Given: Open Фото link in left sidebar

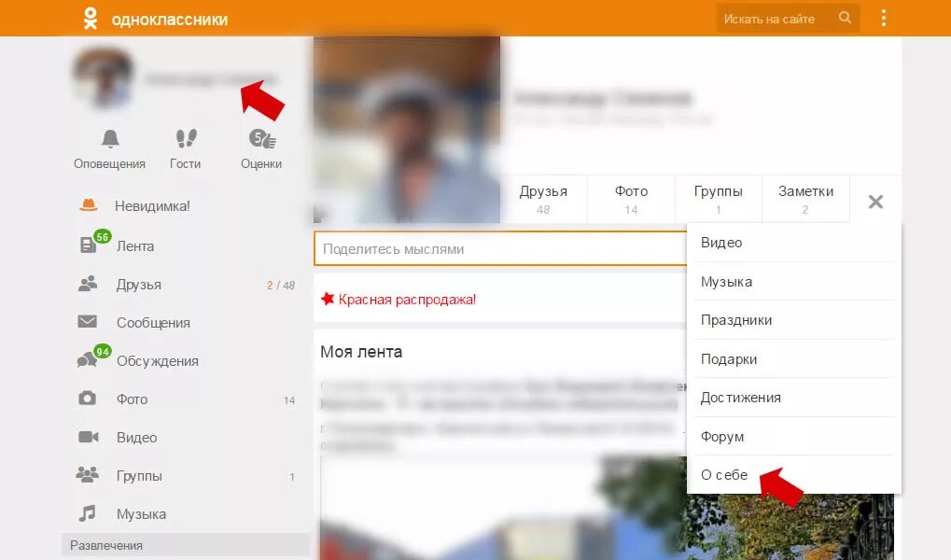Looking at the screenshot, I should [x=133, y=399].
